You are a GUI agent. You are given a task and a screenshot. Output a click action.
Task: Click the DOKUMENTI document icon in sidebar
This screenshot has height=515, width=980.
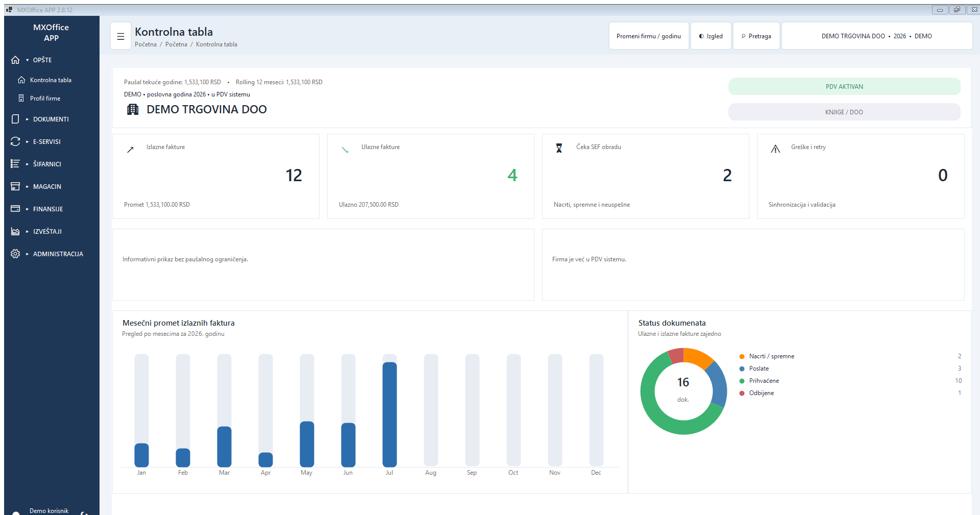click(x=15, y=119)
